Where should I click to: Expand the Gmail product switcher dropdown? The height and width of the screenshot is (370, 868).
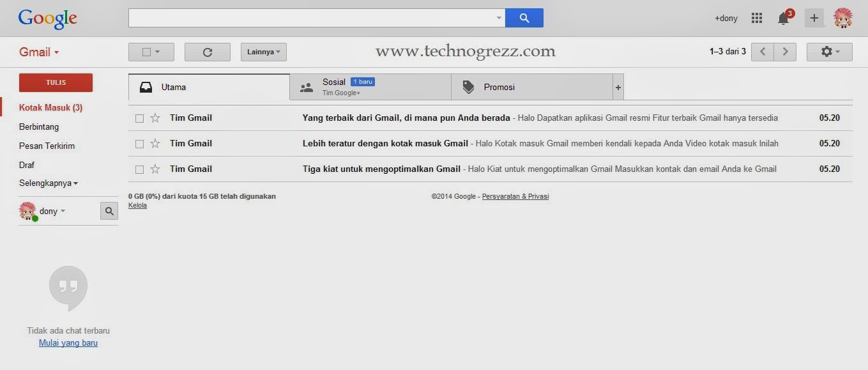39,52
